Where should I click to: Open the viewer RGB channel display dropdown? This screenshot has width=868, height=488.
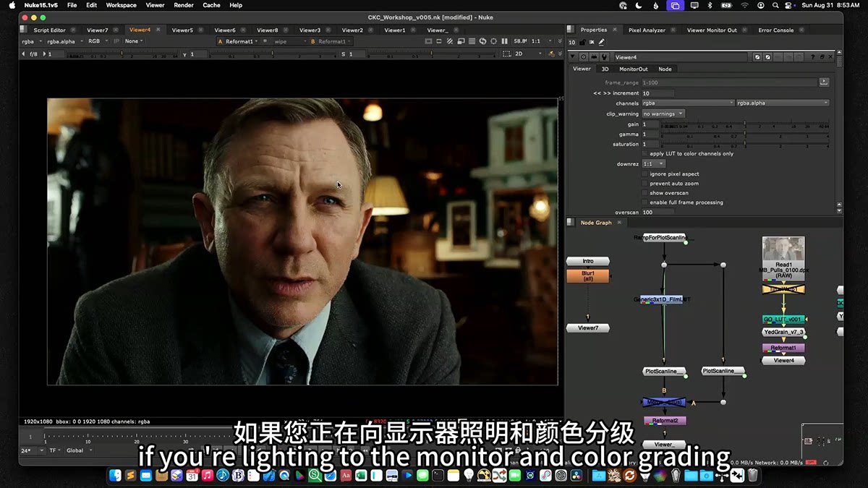pyautogui.click(x=98, y=41)
